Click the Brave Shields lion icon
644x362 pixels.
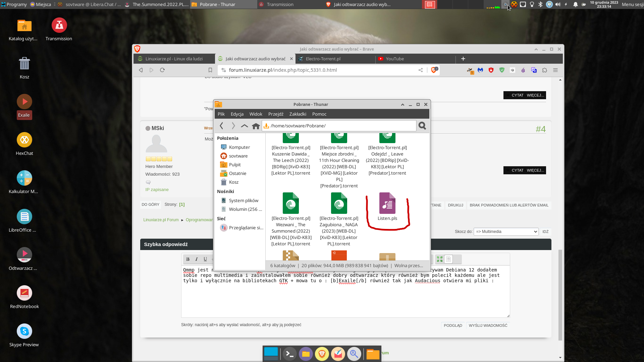pyautogui.click(x=434, y=70)
